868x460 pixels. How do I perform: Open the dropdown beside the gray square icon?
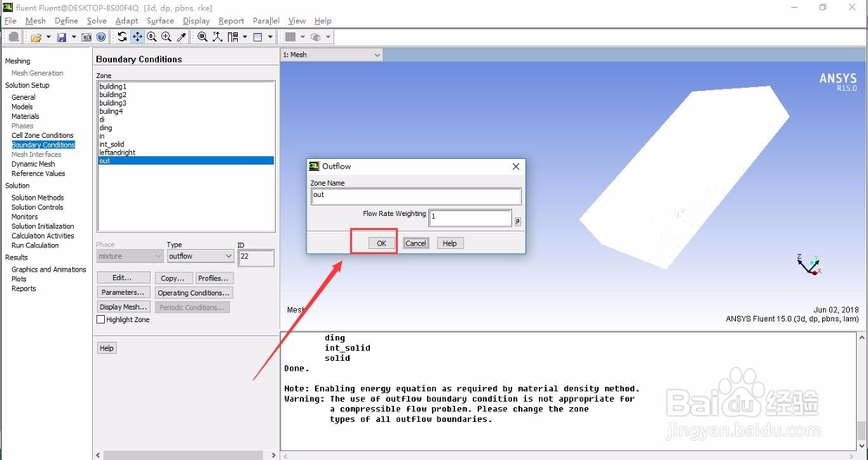click(302, 37)
